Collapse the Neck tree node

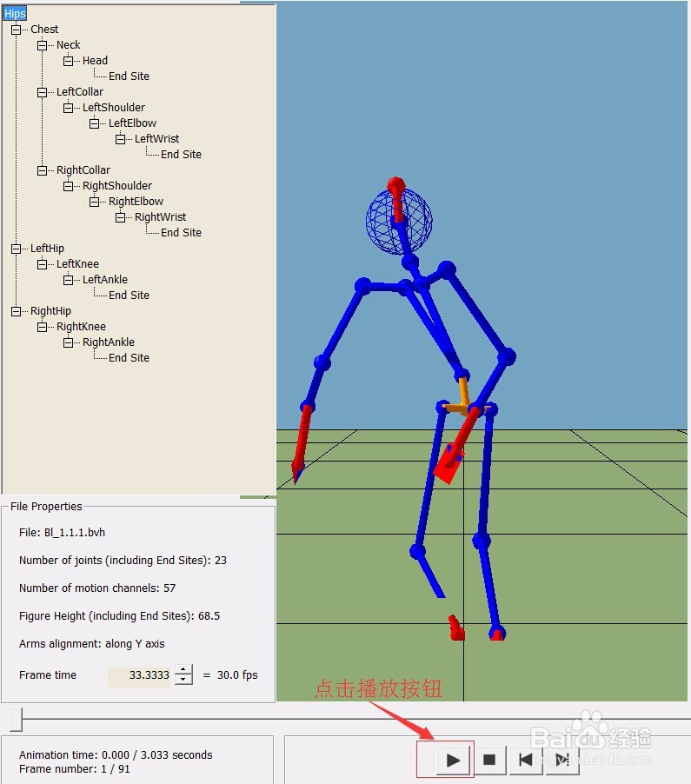point(42,45)
